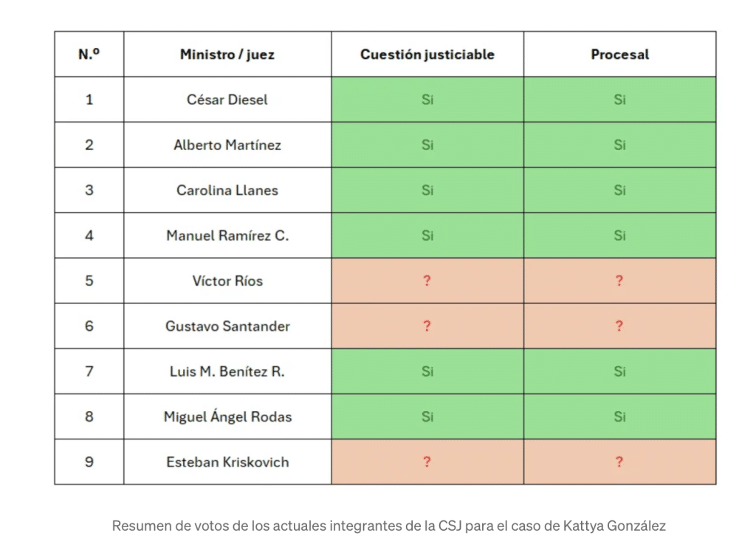
Task: Click the 'Procesal' column header
Action: (620, 55)
